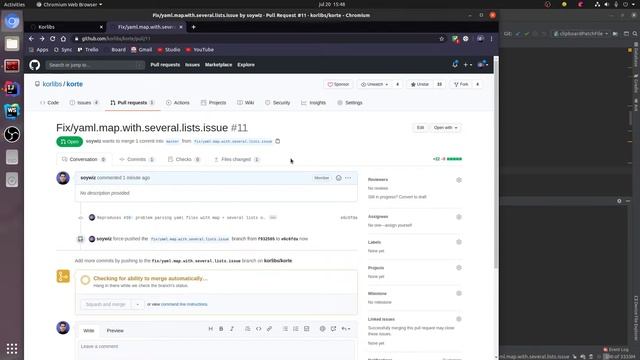
Task: Open the Linked issues gear settings
Action: coord(459,319)
